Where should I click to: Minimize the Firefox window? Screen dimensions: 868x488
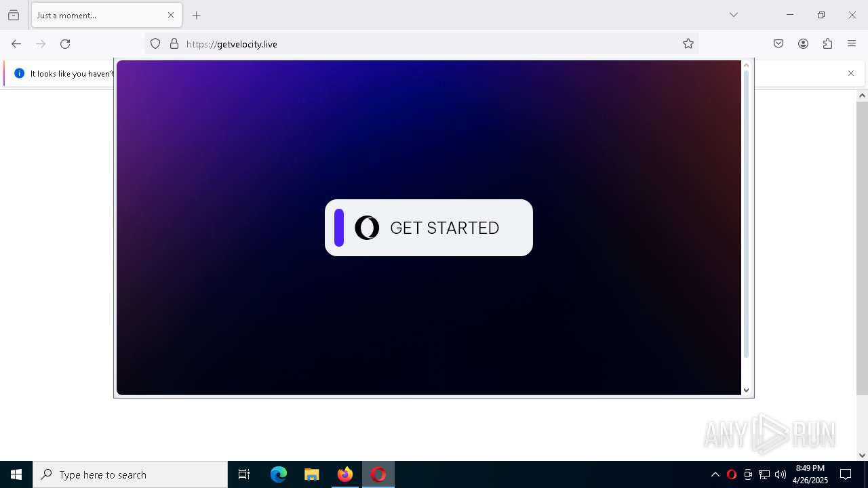point(790,15)
